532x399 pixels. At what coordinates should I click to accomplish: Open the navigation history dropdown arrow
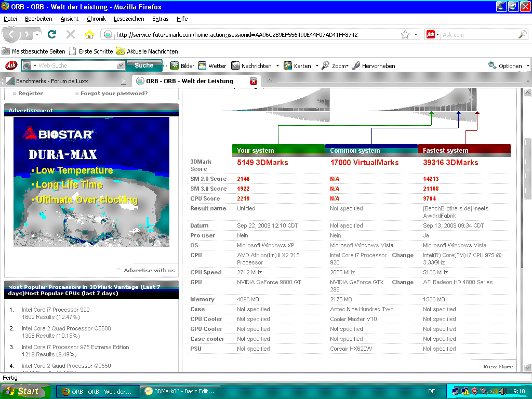[x=37, y=34]
